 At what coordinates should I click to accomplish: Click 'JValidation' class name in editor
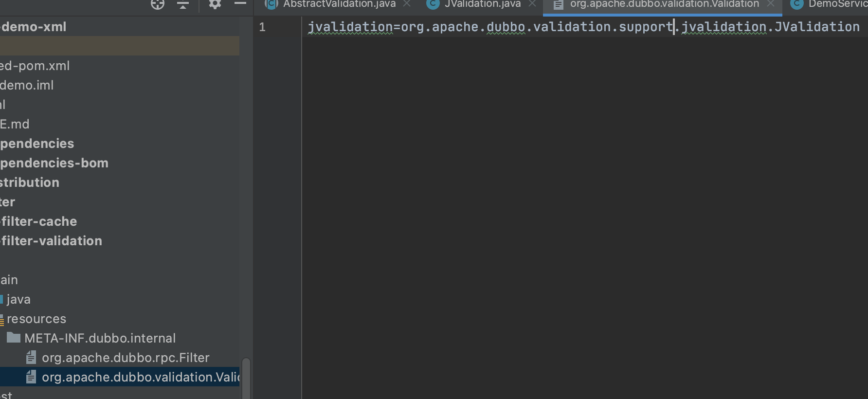coord(817,27)
